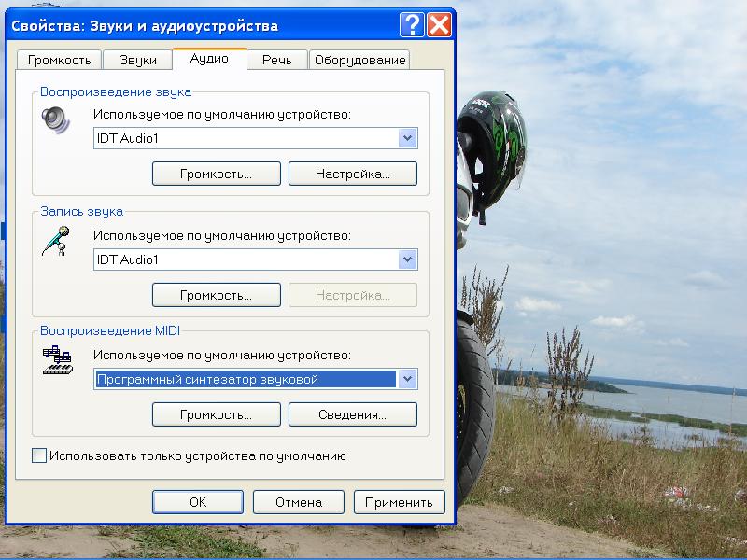Click the Отмена button
Screen dimensions: 747x560
pos(299,502)
